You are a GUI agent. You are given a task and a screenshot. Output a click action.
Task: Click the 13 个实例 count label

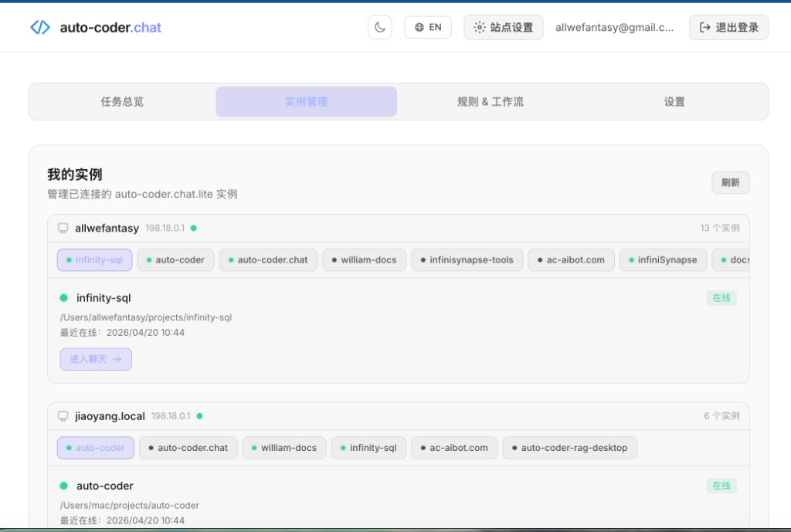[720, 228]
